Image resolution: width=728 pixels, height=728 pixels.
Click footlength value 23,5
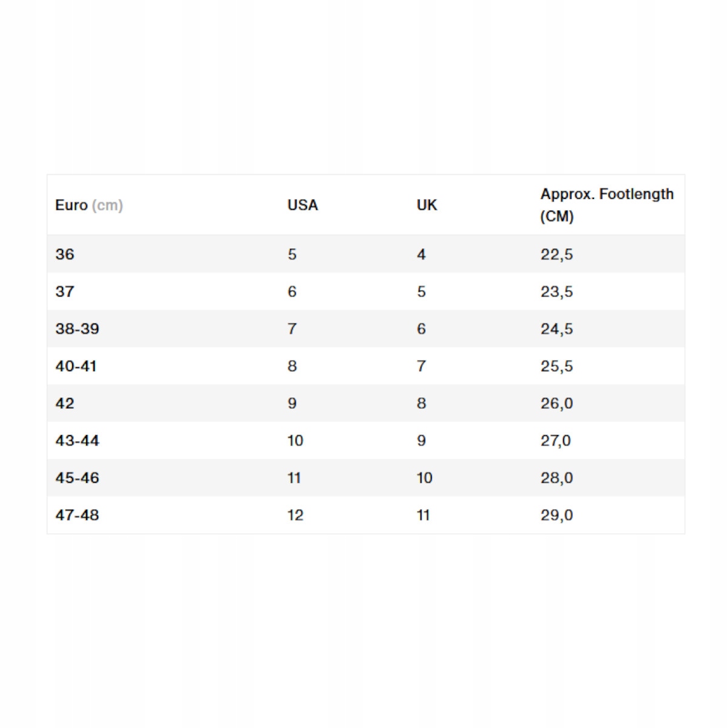coord(556,292)
